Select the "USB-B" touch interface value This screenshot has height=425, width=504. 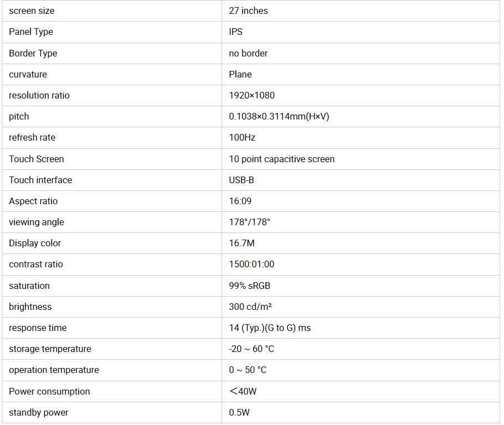(241, 180)
